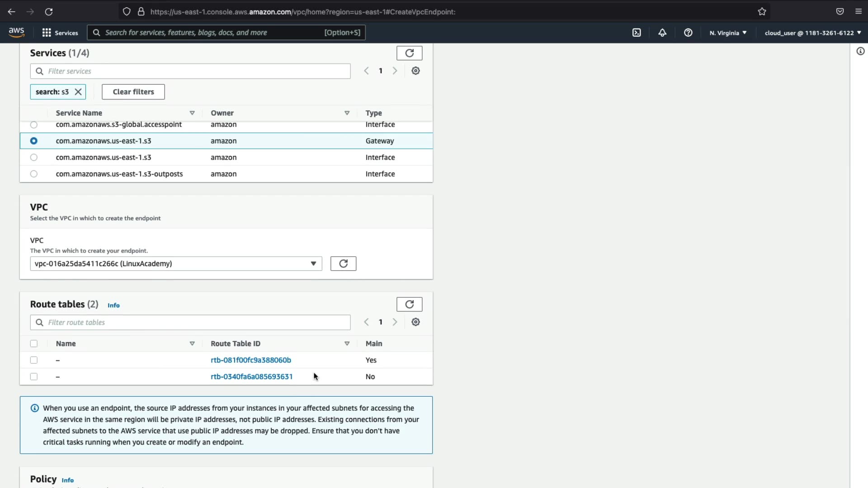Refresh the Services list

409,53
